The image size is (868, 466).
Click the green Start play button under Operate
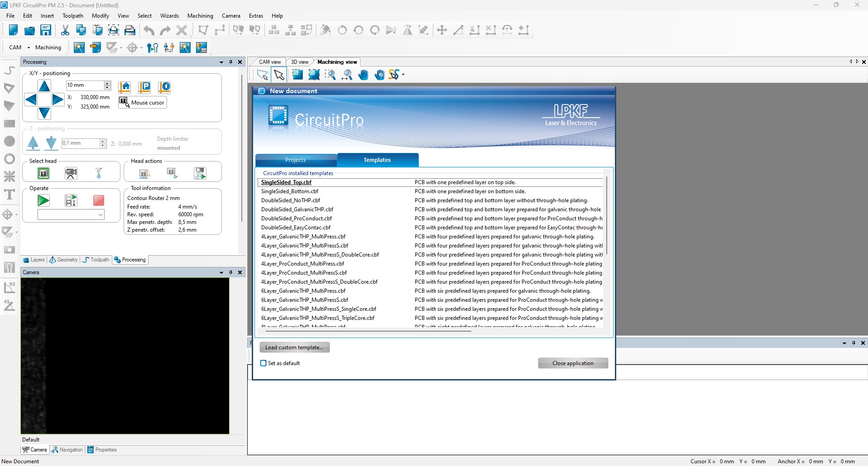(x=43, y=200)
